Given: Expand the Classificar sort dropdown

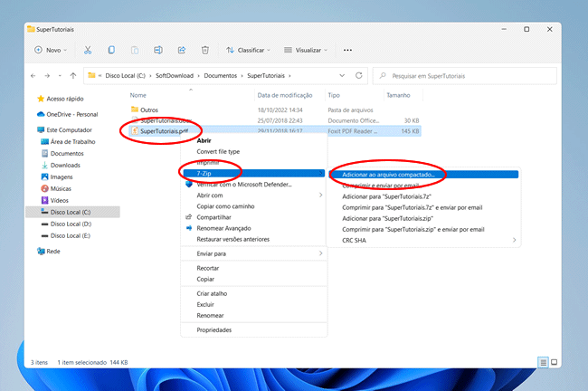Looking at the screenshot, I should [249, 50].
